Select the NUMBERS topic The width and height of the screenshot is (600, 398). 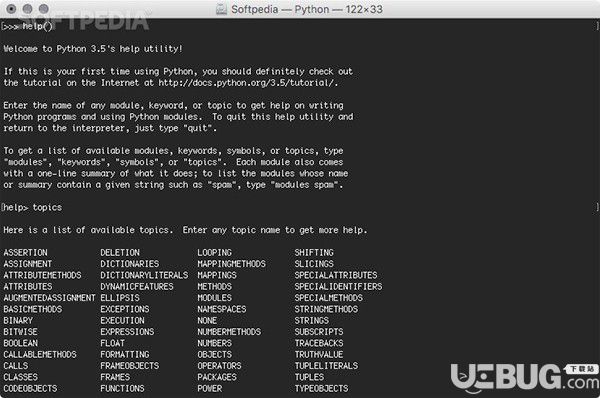pos(215,343)
